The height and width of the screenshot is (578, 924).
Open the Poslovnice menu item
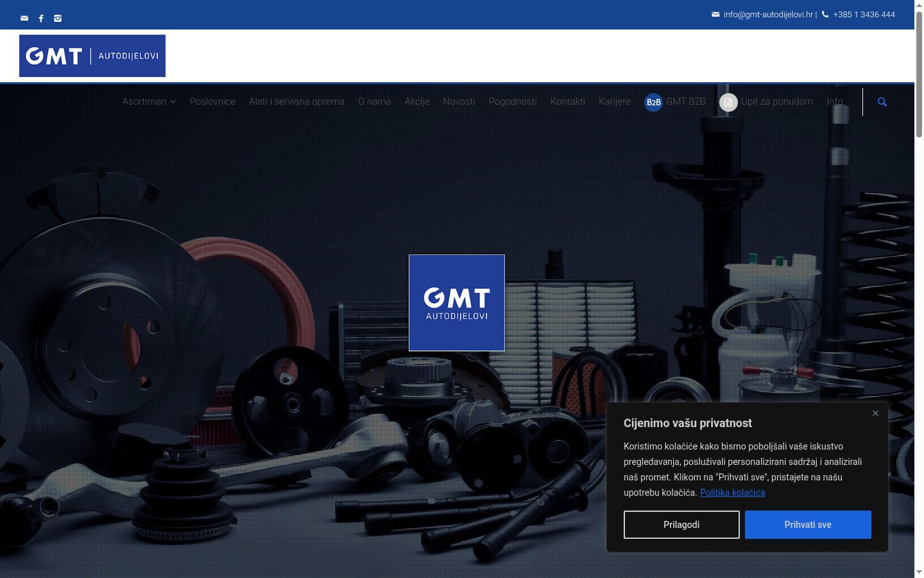click(x=212, y=101)
